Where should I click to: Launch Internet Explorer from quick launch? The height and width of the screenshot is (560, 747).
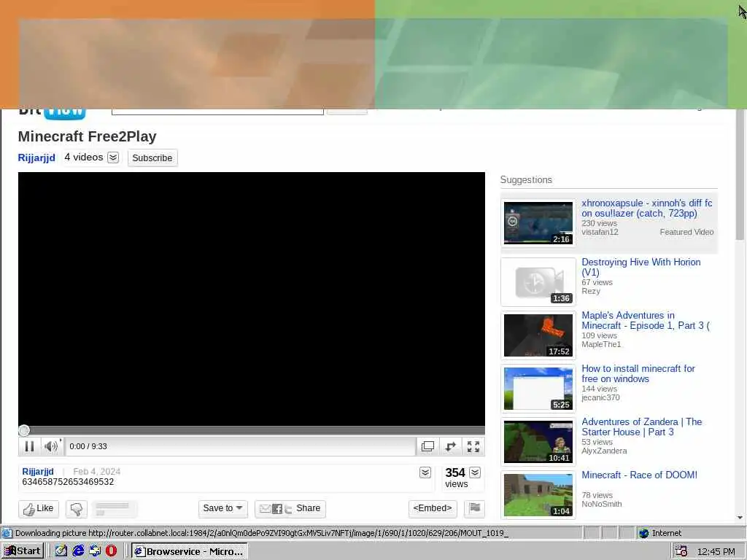[x=78, y=551]
